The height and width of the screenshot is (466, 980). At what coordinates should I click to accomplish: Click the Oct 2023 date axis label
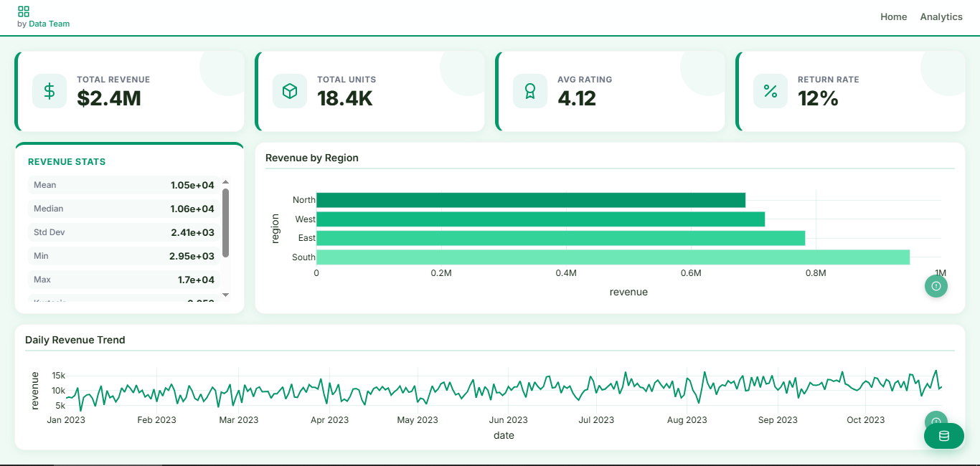865,420
